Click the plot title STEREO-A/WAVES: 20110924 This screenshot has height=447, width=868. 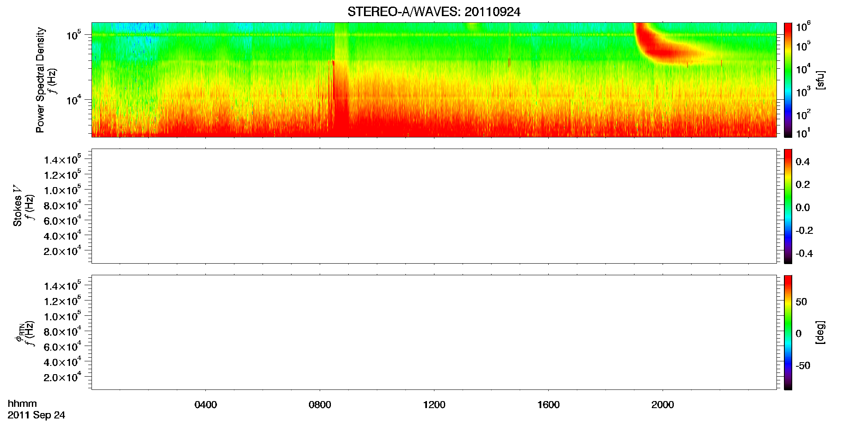(434, 12)
